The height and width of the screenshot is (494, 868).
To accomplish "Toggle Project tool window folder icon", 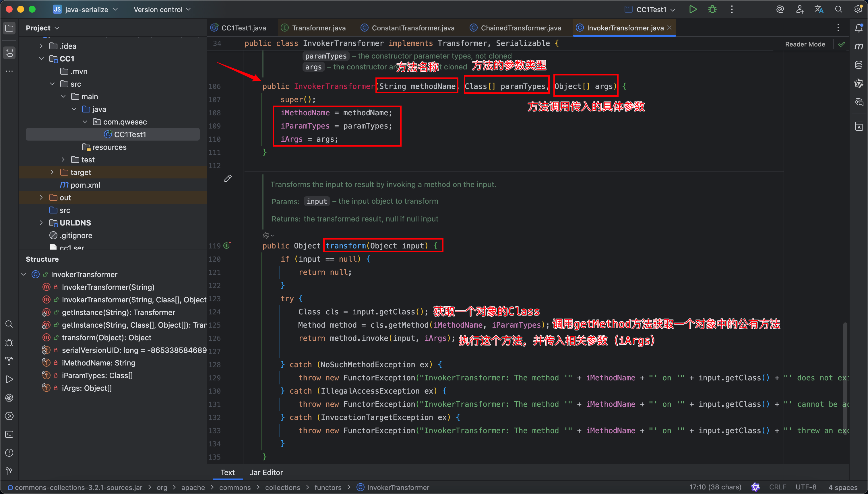I will (x=9, y=28).
